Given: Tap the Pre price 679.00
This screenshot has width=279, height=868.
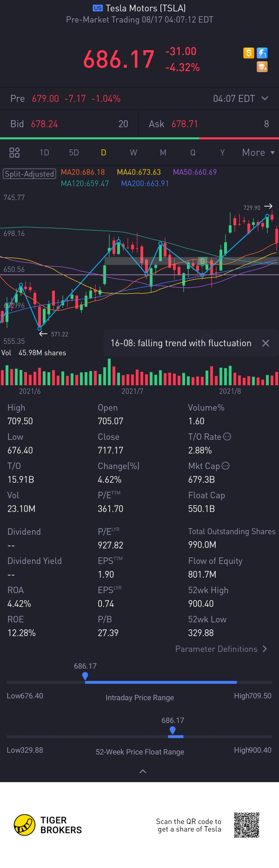Looking at the screenshot, I should pyautogui.click(x=45, y=99).
